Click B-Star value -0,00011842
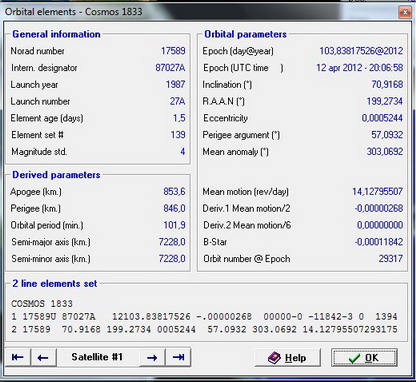The height and width of the screenshot is (382, 416). tap(379, 242)
